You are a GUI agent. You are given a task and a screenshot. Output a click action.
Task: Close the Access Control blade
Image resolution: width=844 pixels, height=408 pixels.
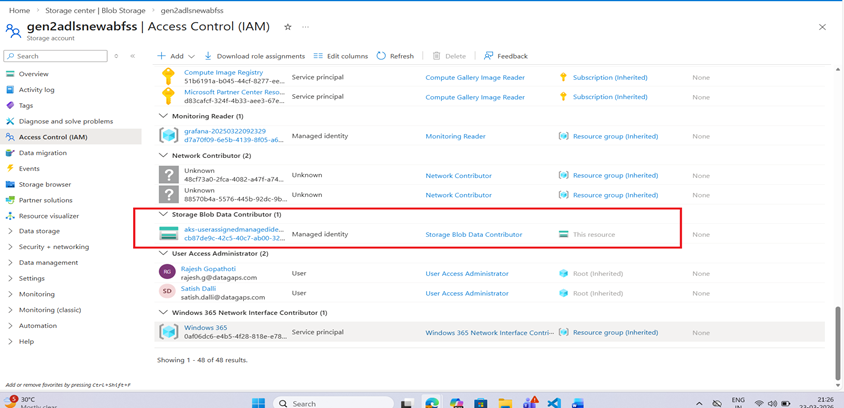click(822, 27)
